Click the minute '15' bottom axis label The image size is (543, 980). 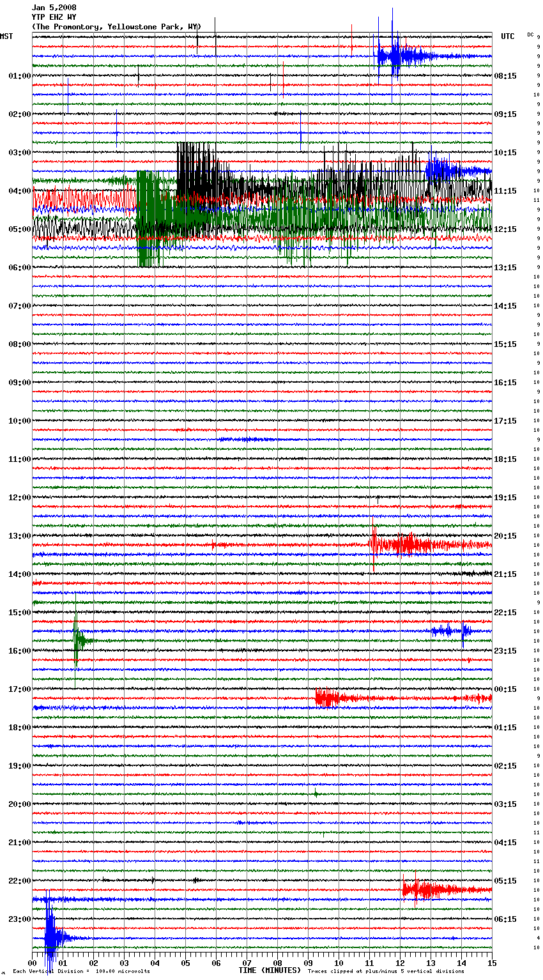[492, 963]
